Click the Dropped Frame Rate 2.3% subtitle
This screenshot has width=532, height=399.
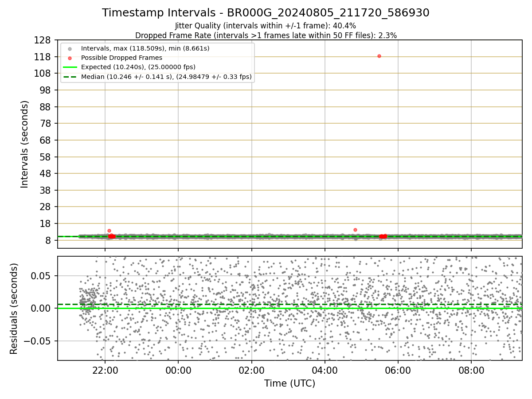click(x=266, y=35)
